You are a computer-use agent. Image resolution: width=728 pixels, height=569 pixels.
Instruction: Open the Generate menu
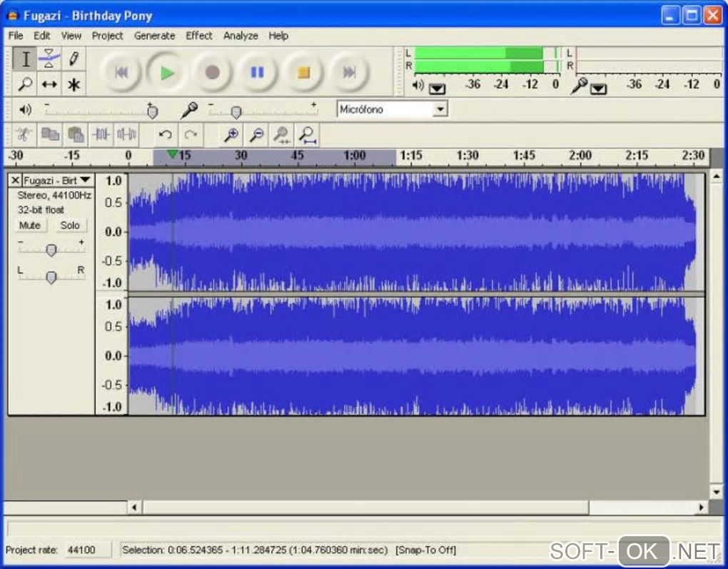point(154,35)
